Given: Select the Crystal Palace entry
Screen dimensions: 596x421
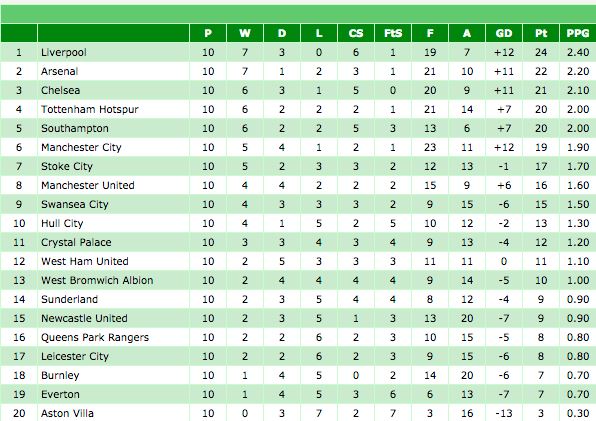Looking at the screenshot, I should coord(76,242).
